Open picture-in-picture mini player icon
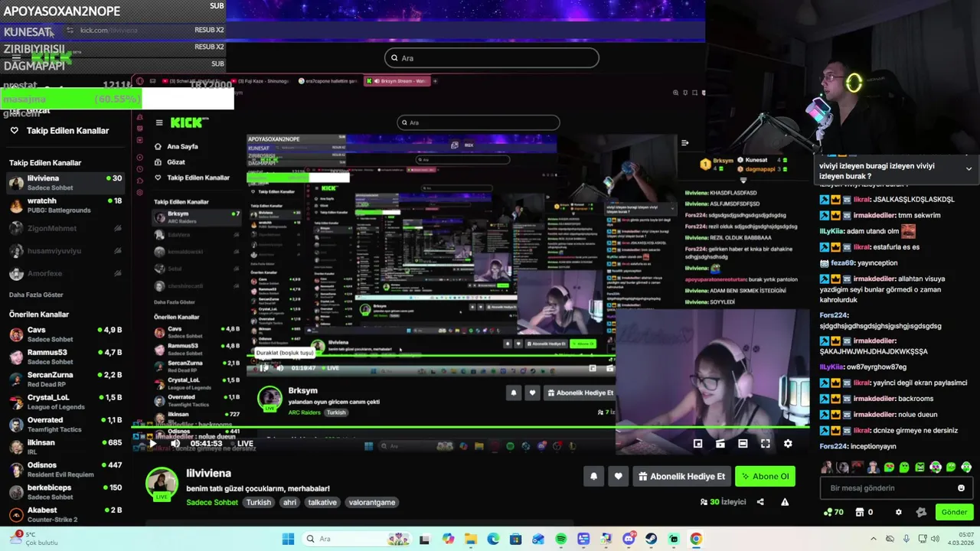980x551 pixels. 697,443
